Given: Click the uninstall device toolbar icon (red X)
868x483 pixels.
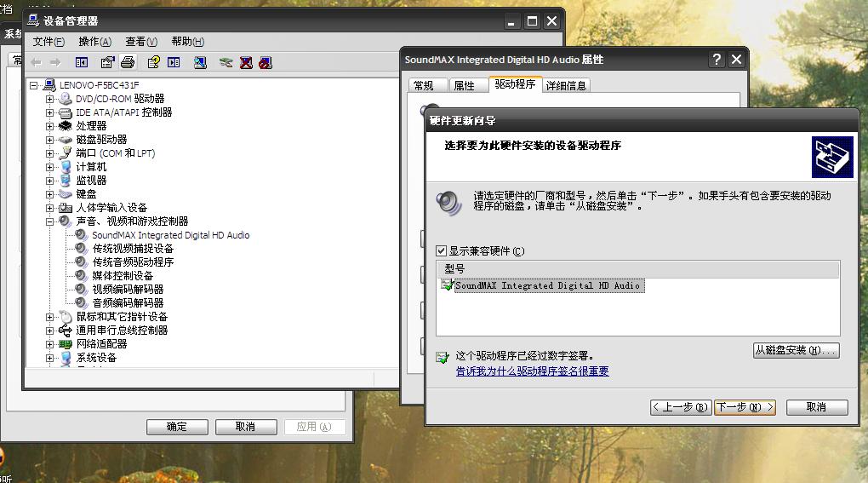Looking at the screenshot, I should [246, 62].
